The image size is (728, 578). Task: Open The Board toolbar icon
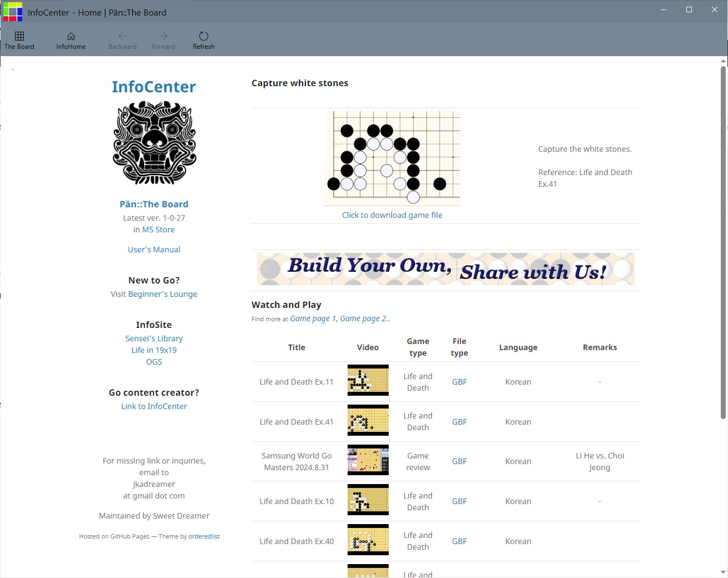coord(19,41)
